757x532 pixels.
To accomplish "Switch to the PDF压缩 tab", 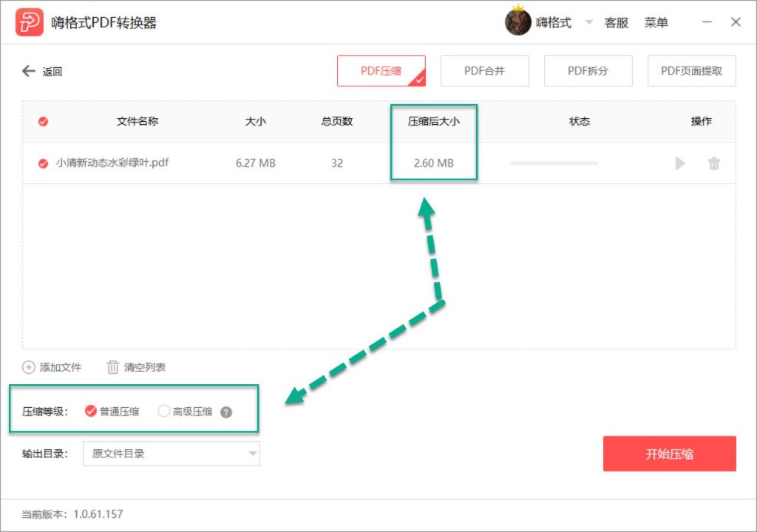I will [x=381, y=71].
